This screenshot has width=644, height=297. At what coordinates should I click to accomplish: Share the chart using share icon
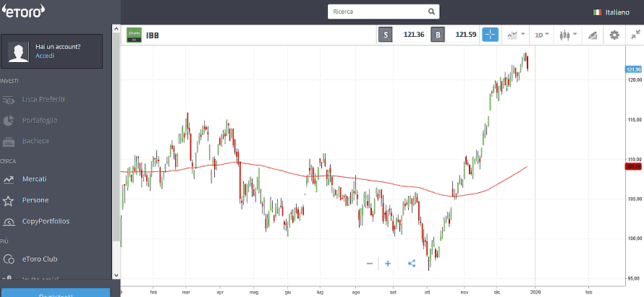coord(412,264)
